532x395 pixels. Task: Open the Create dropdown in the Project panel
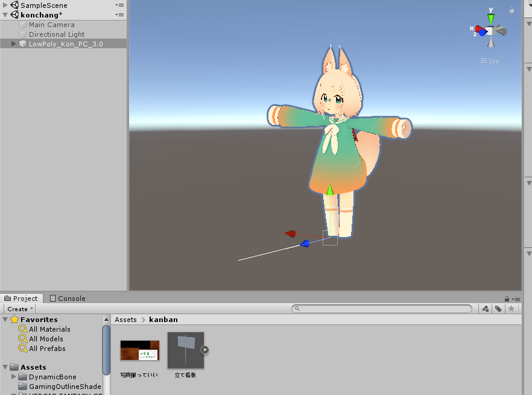(19, 309)
